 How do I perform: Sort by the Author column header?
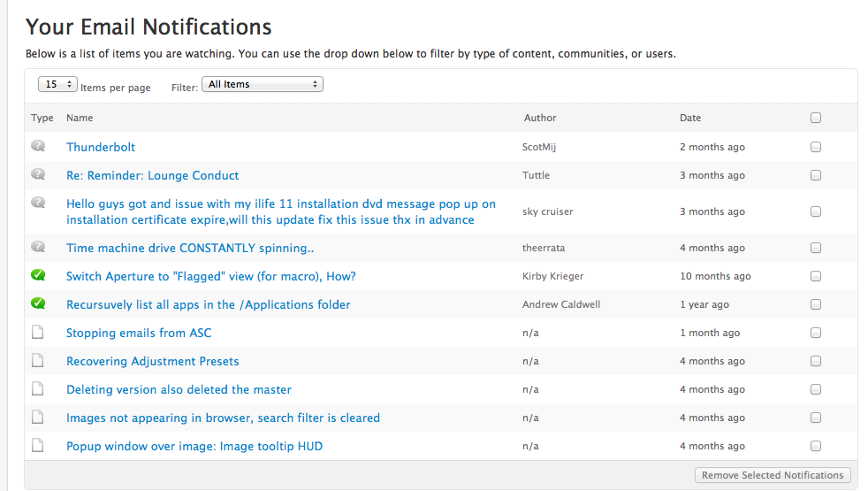(x=539, y=118)
